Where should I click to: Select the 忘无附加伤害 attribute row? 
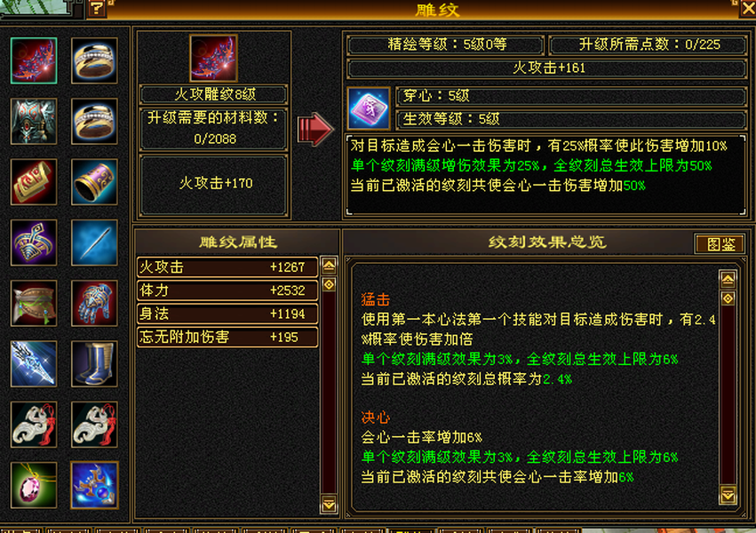(227, 338)
